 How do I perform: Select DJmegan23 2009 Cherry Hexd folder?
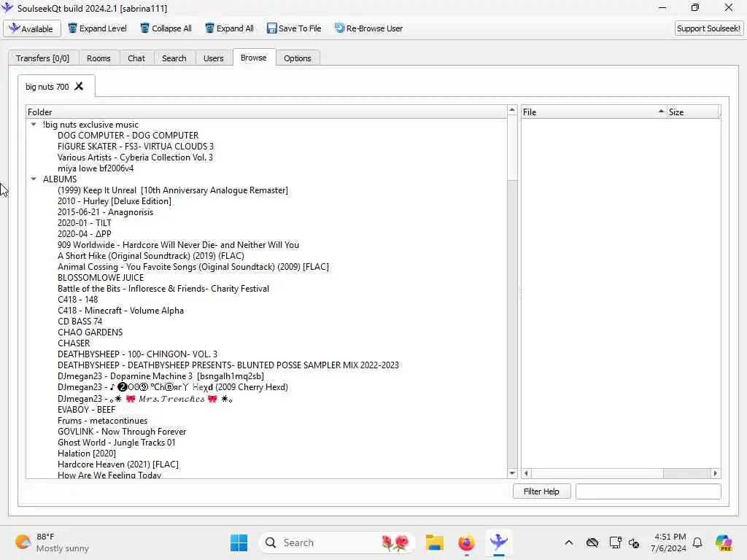pos(173,387)
